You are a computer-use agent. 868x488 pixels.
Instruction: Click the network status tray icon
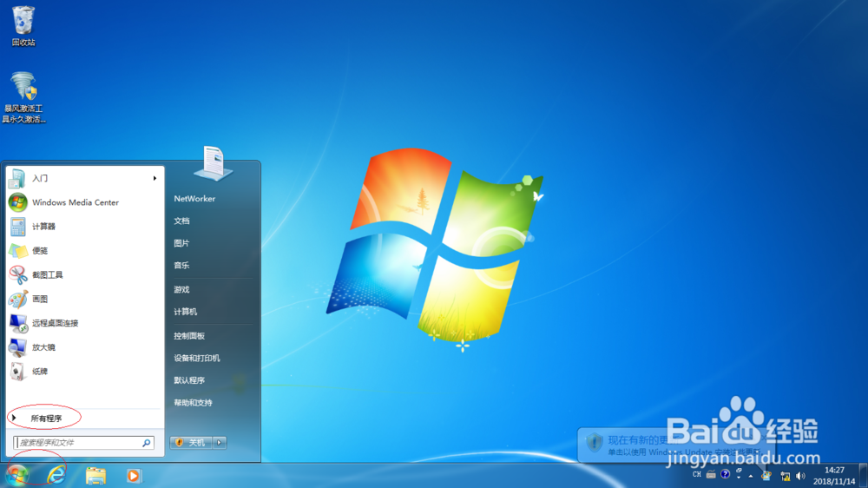coord(785,476)
